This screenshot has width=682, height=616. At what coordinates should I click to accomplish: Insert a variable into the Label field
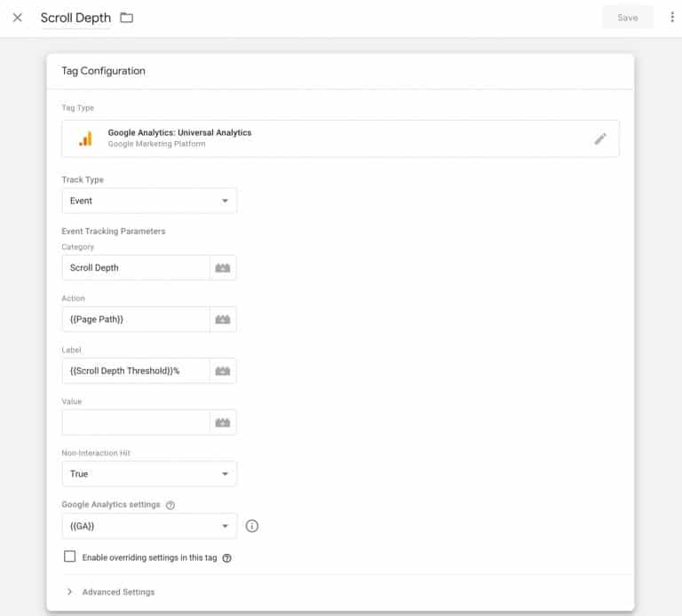[223, 371]
